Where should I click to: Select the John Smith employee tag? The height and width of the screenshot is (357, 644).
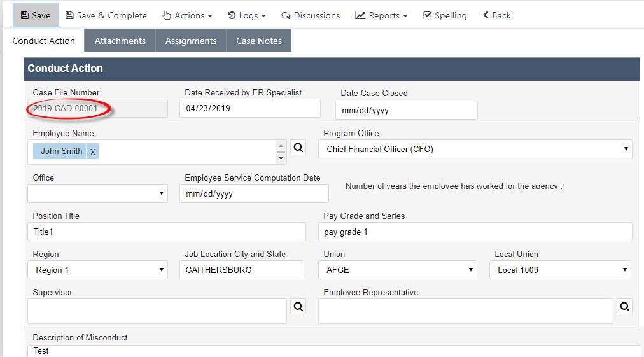point(61,151)
